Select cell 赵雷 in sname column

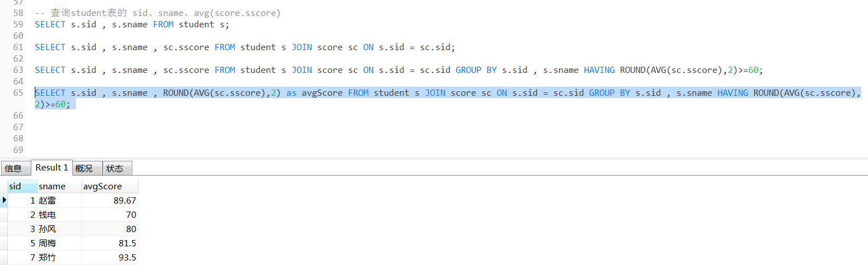(x=60, y=200)
